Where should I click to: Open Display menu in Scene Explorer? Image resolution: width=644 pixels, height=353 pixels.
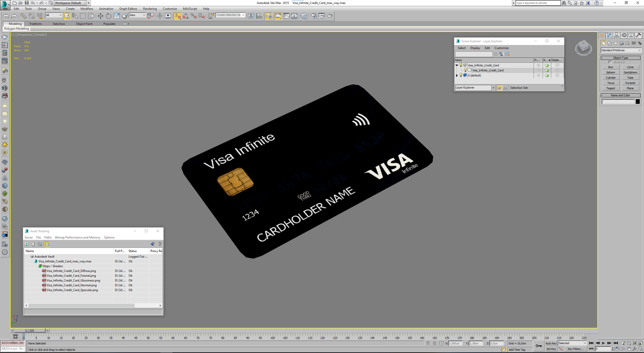[x=475, y=48]
